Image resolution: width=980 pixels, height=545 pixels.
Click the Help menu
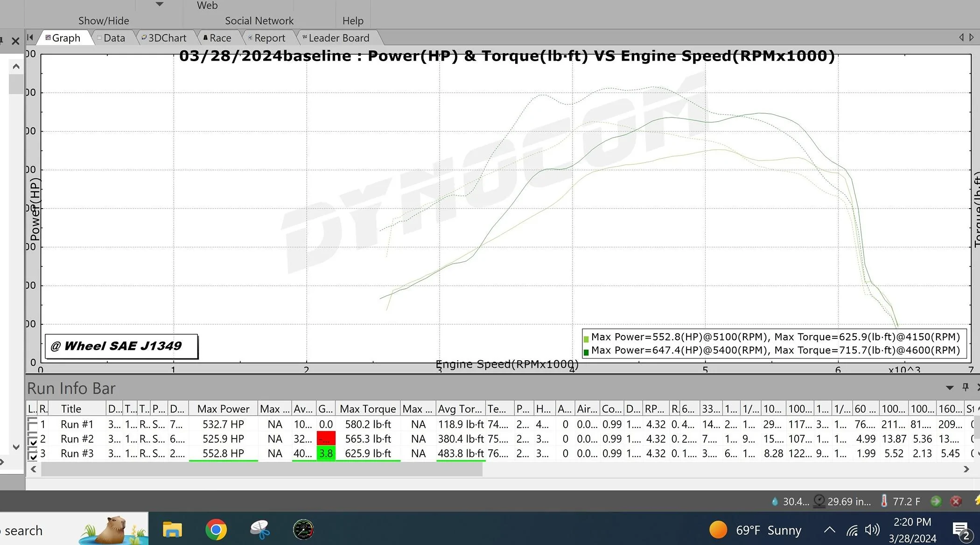[x=353, y=21]
